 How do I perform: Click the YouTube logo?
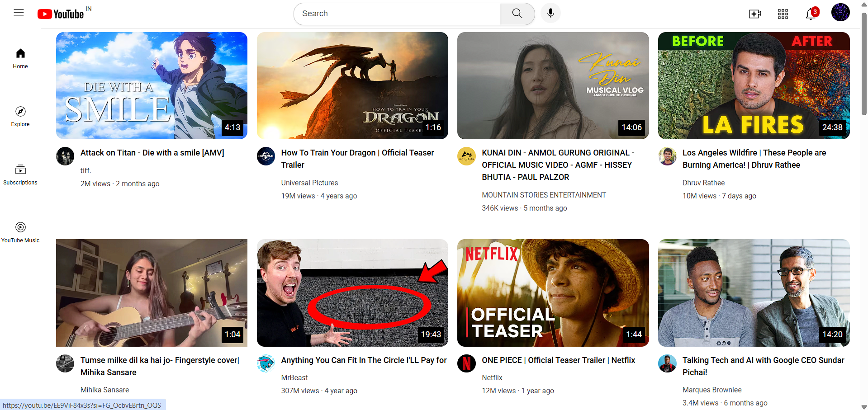click(61, 14)
